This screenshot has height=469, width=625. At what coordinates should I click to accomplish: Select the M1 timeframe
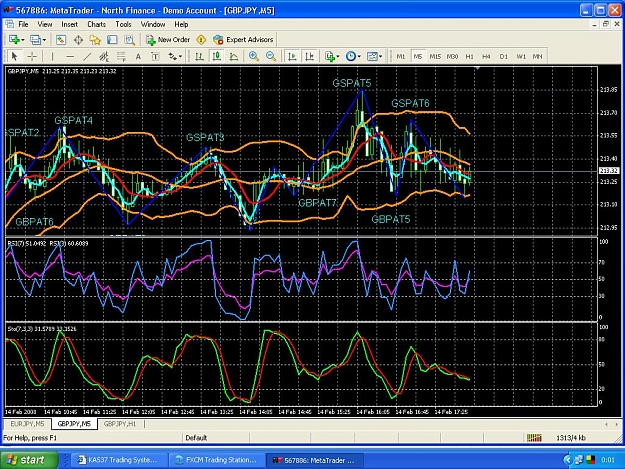[401, 57]
